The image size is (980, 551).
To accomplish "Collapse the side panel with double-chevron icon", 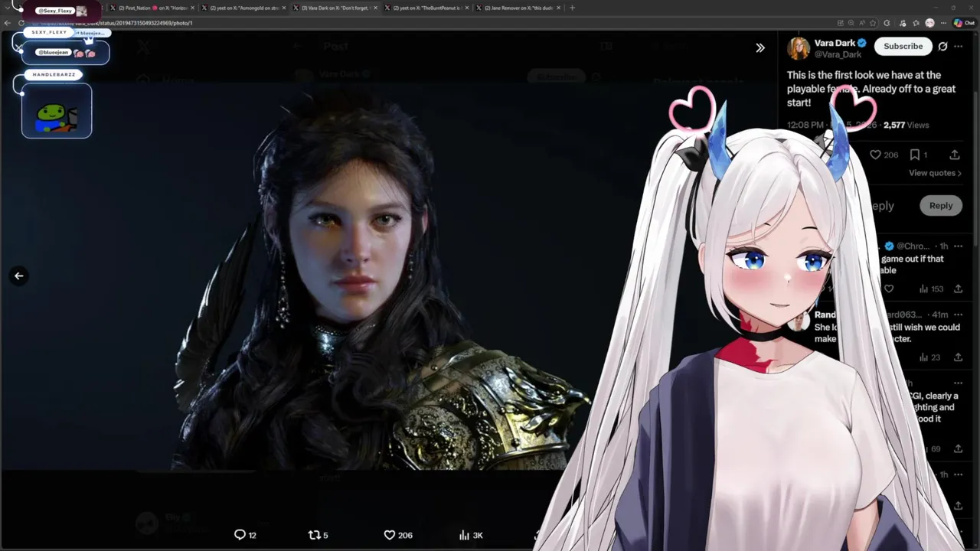I will tap(760, 47).
